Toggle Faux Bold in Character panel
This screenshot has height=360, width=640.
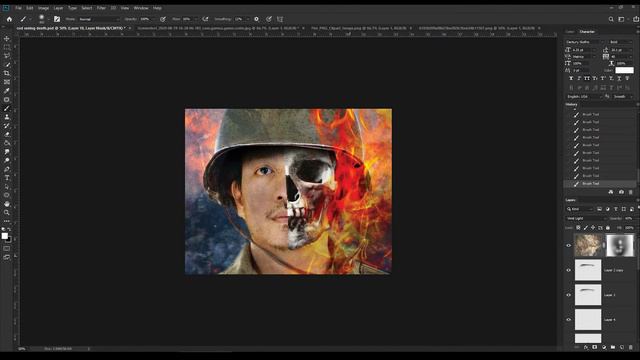tap(571, 78)
